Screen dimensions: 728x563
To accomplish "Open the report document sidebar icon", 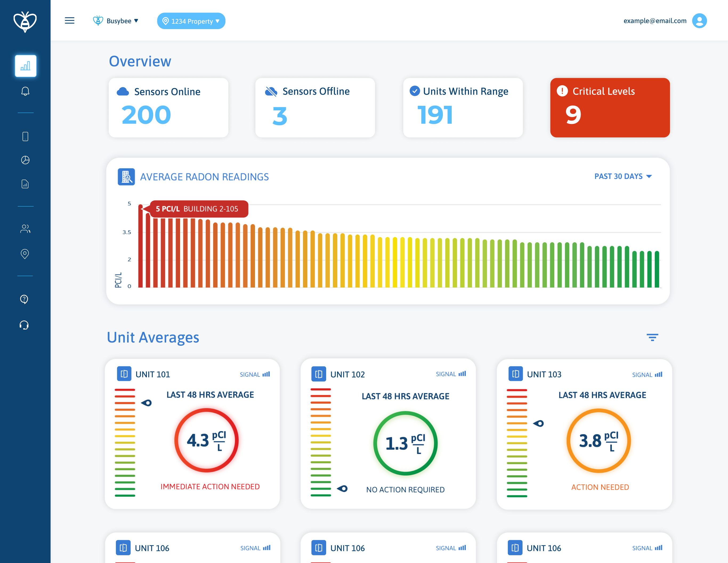I will click(x=25, y=184).
